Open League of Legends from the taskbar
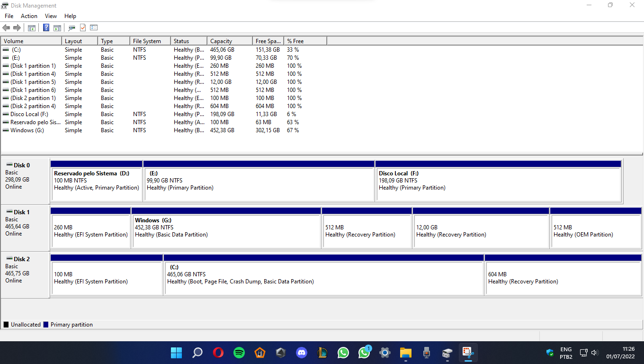The width and height of the screenshot is (644, 364). click(322, 353)
